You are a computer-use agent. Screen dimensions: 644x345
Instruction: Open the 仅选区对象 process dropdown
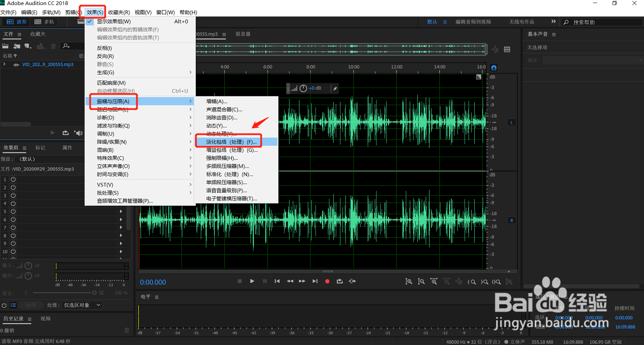(x=82, y=305)
